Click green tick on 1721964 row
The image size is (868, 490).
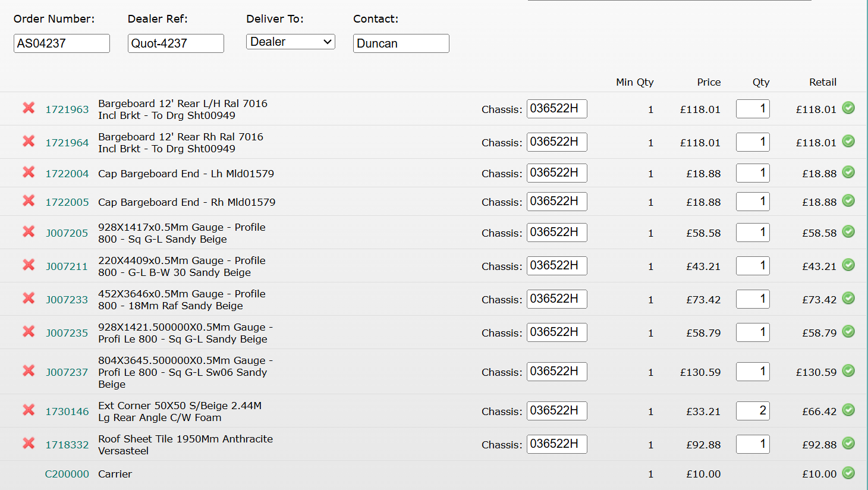coord(848,142)
